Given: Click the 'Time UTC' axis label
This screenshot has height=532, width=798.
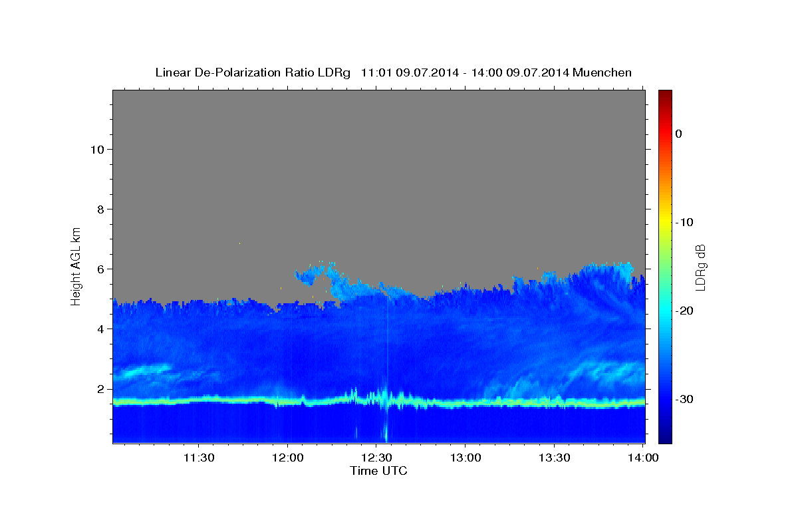Looking at the screenshot, I should (378, 471).
